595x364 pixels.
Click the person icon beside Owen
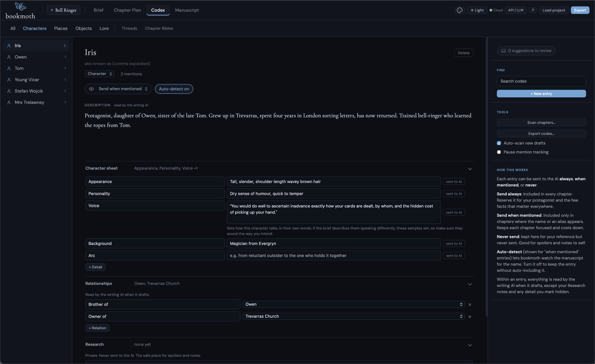pyautogui.click(x=9, y=57)
